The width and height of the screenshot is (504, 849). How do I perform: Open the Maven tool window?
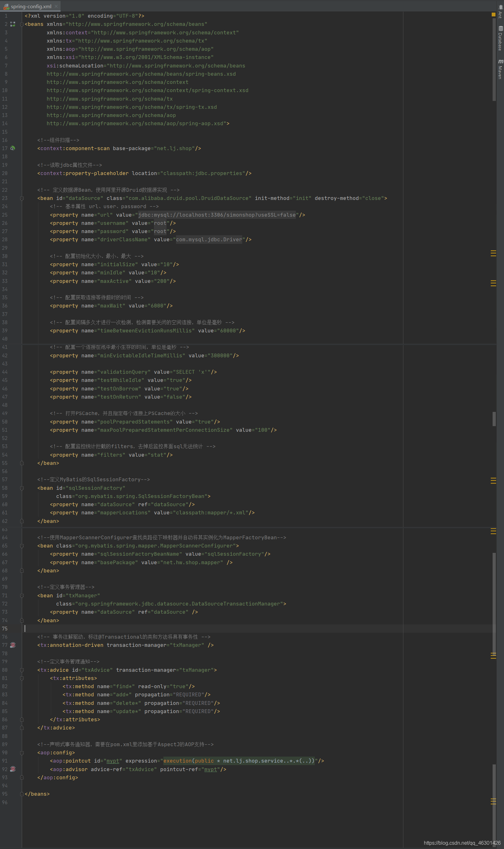(500, 70)
